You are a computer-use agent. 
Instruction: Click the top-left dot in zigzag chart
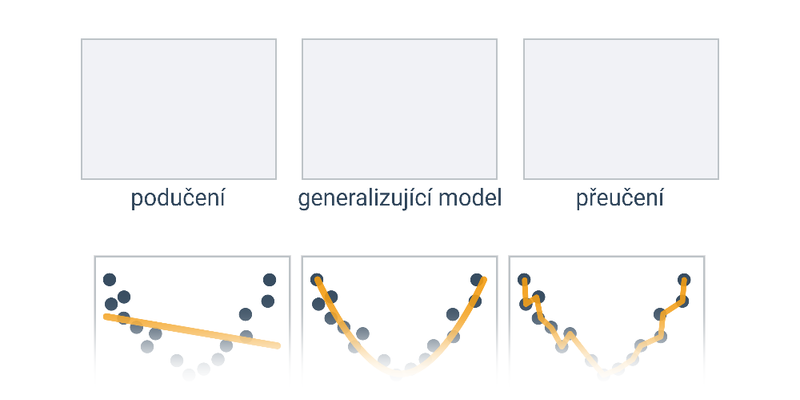(523, 280)
